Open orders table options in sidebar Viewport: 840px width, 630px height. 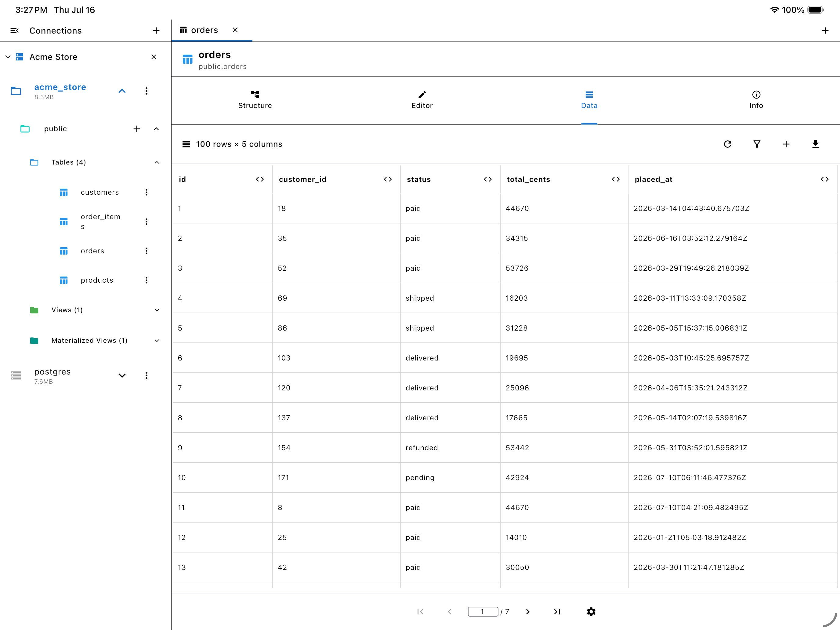(x=146, y=251)
